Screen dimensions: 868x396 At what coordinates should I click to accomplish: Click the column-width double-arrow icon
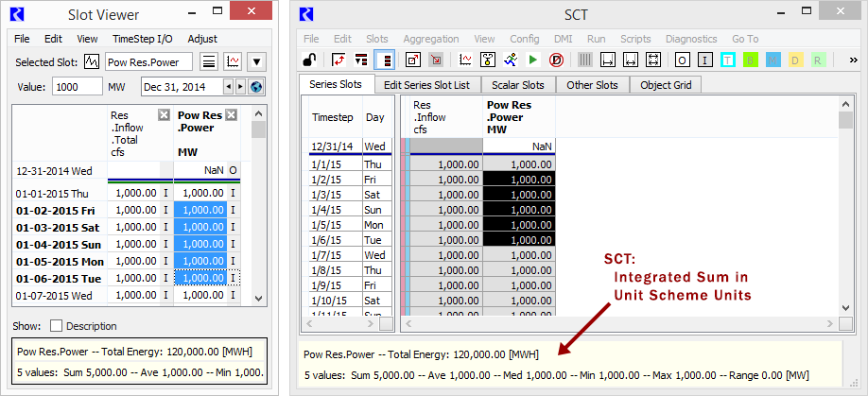click(631, 60)
